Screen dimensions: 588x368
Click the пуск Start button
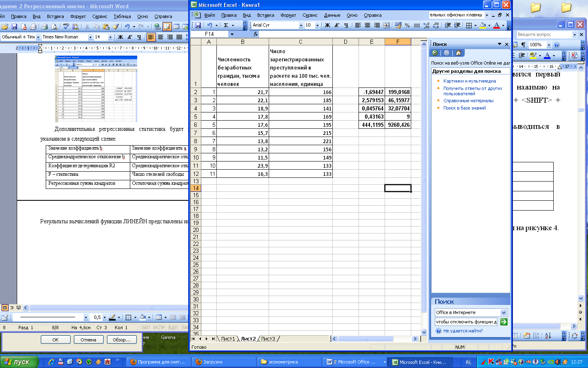point(19,362)
